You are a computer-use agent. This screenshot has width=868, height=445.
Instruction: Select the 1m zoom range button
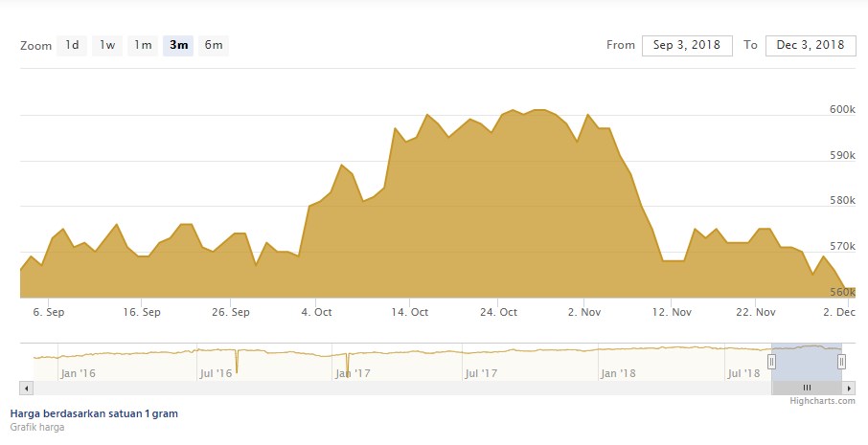click(143, 45)
